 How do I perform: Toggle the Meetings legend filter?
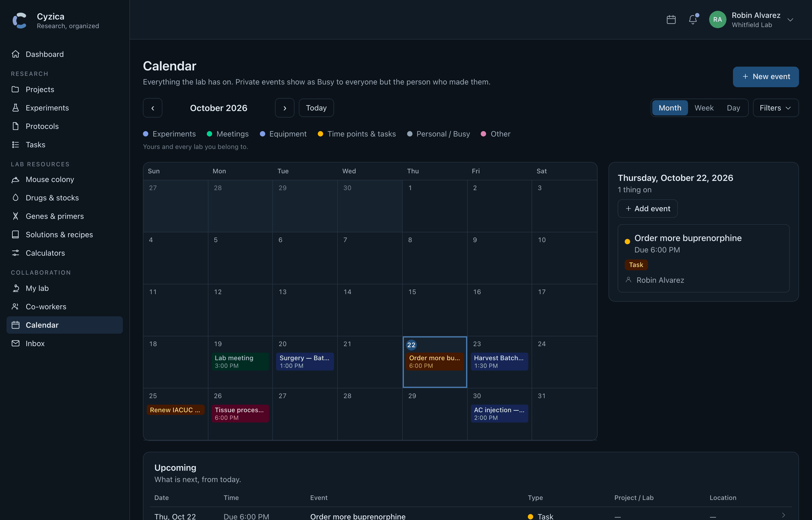(x=228, y=134)
